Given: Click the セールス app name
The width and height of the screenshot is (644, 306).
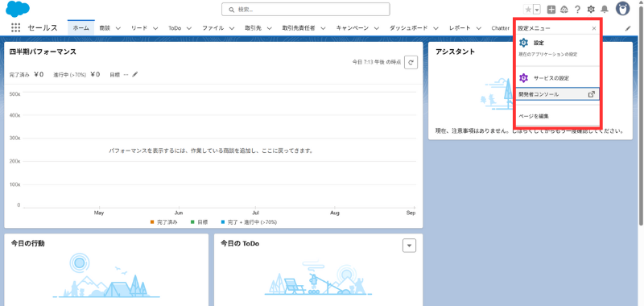Looking at the screenshot, I should (43, 28).
